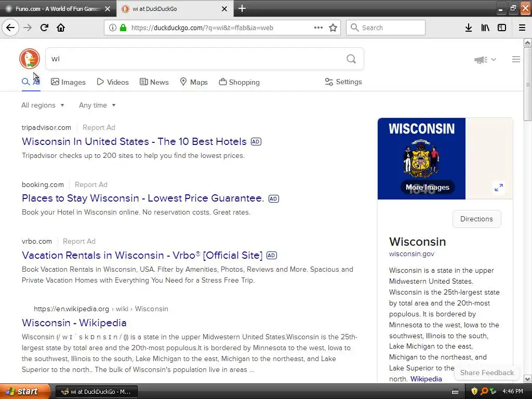This screenshot has width=532, height=399.
Task: Report the tripadvisor.com ad
Action: pyautogui.click(x=99, y=128)
